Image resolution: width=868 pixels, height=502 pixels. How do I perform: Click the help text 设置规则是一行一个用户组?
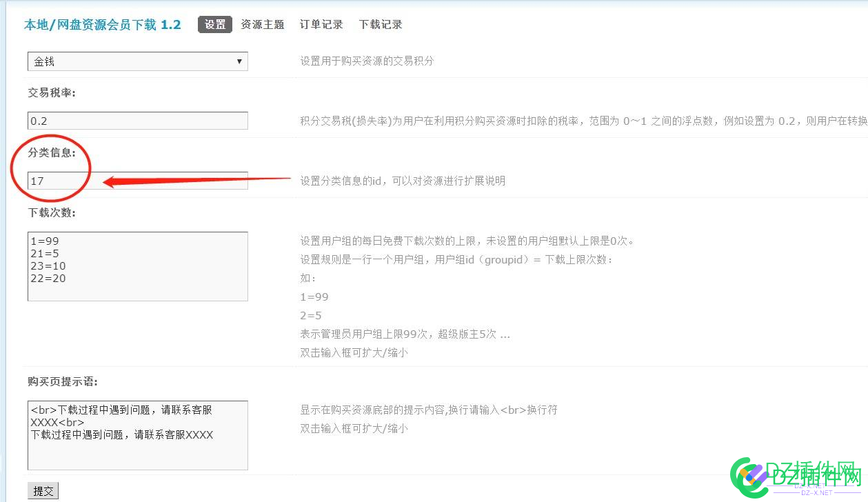[x=456, y=259]
